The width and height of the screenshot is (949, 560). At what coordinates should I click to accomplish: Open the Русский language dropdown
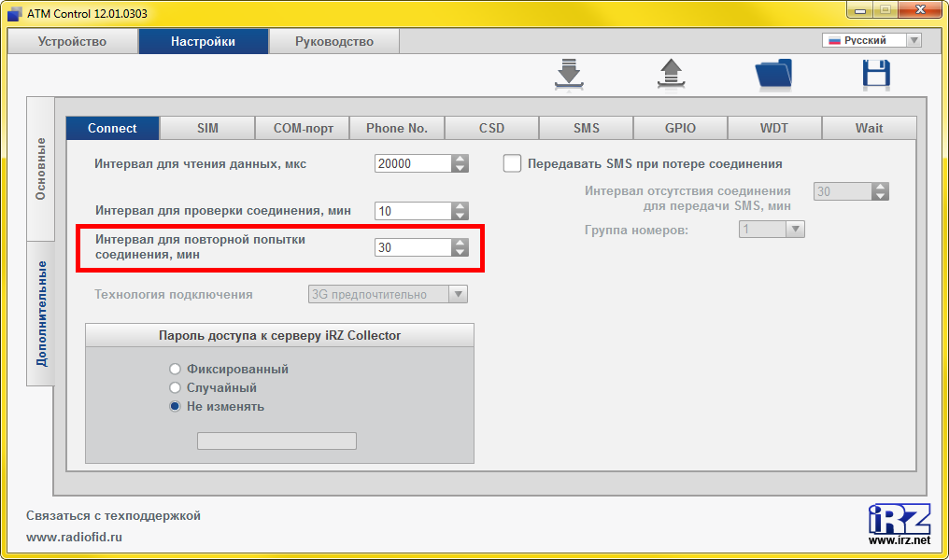click(871, 40)
